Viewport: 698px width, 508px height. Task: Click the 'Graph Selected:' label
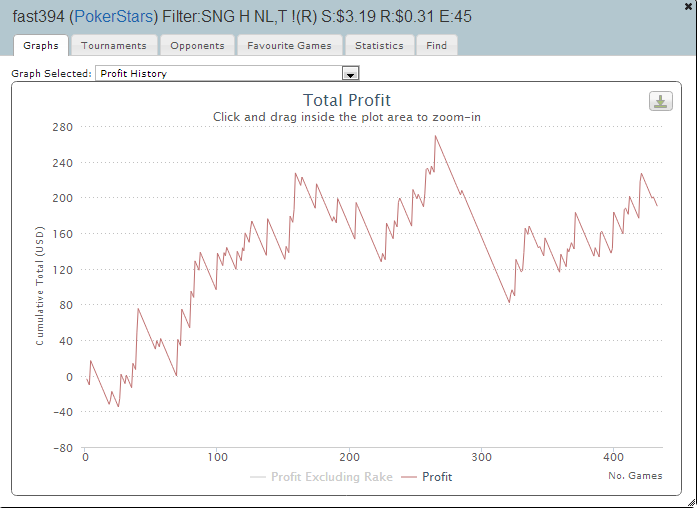[x=51, y=73]
